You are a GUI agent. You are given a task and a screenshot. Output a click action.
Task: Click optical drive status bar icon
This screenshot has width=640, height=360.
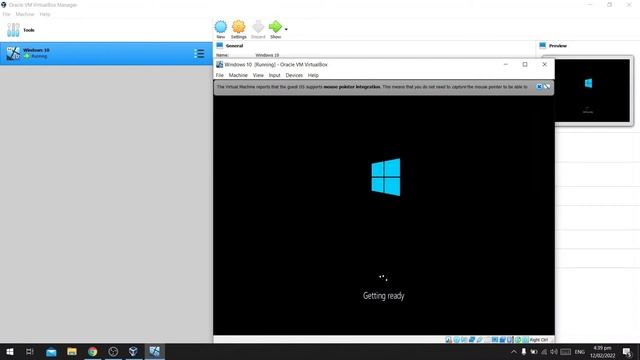point(456,340)
